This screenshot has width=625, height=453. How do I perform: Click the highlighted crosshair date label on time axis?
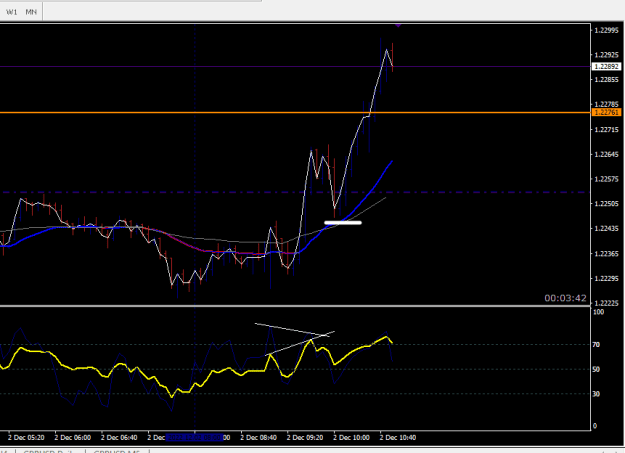pyautogui.click(x=194, y=437)
